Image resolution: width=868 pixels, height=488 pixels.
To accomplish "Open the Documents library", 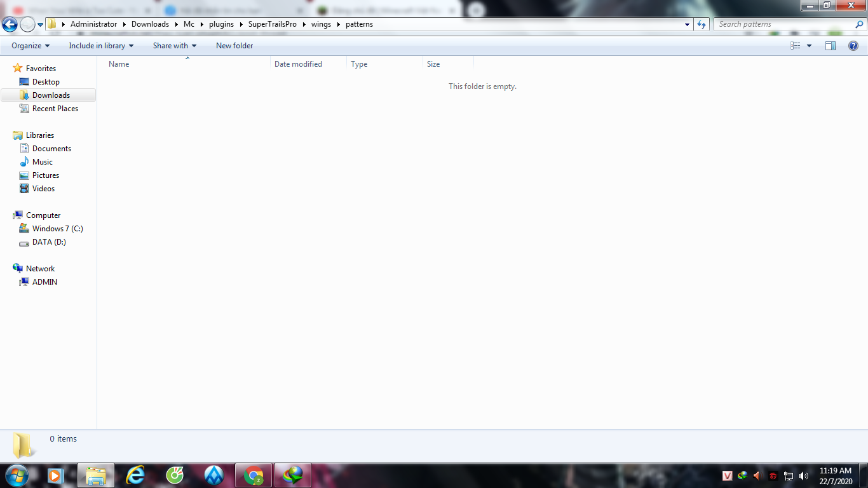I will point(51,149).
